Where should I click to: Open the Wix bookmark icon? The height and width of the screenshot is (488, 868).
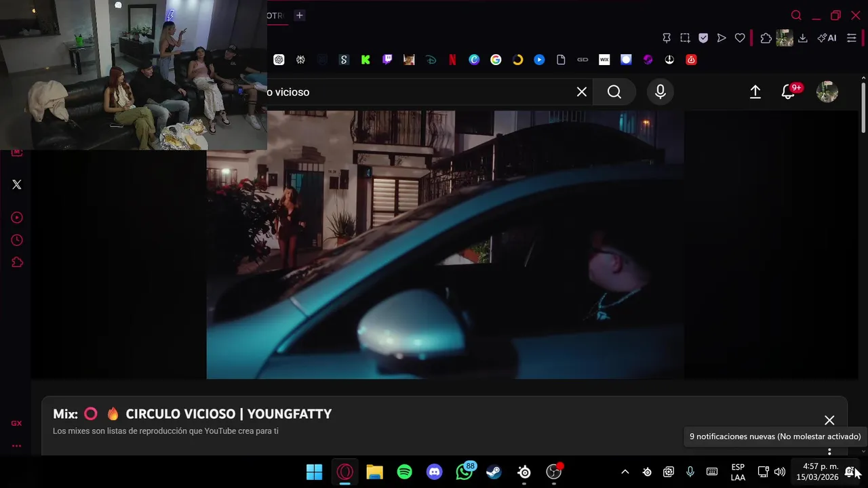point(604,60)
